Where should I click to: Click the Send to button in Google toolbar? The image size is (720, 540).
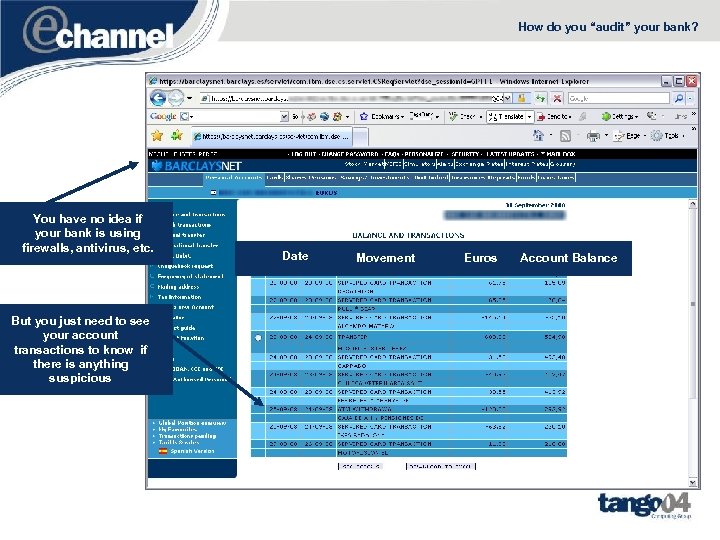point(554,117)
